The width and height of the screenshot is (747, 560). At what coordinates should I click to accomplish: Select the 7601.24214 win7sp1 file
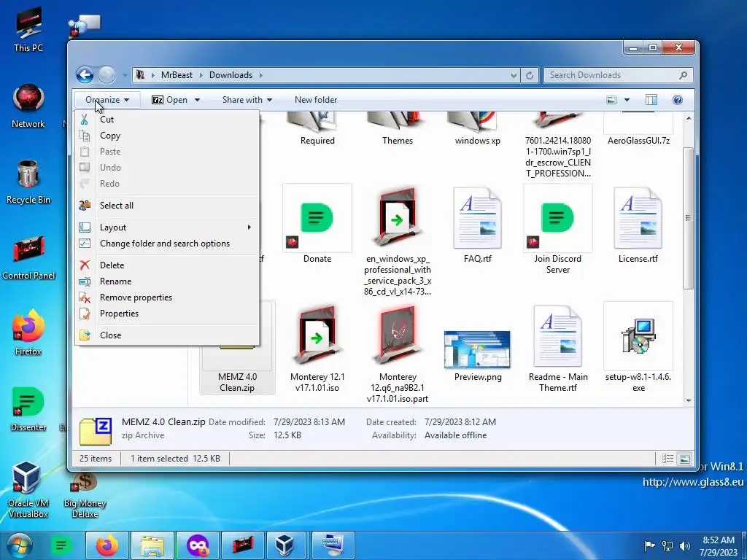pyautogui.click(x=558, y=145)
